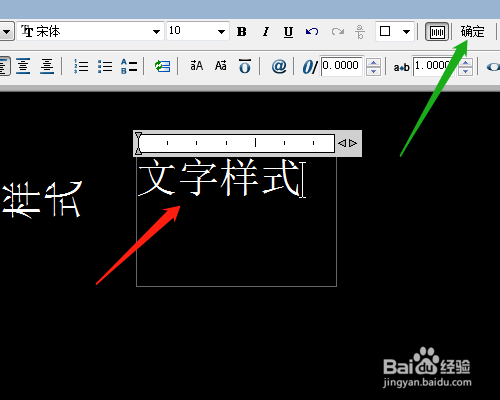Select the mirrored text object in drawing
The height and width of the screenshot is (400, 500).
pyautogui.click(x=41, y=199)
